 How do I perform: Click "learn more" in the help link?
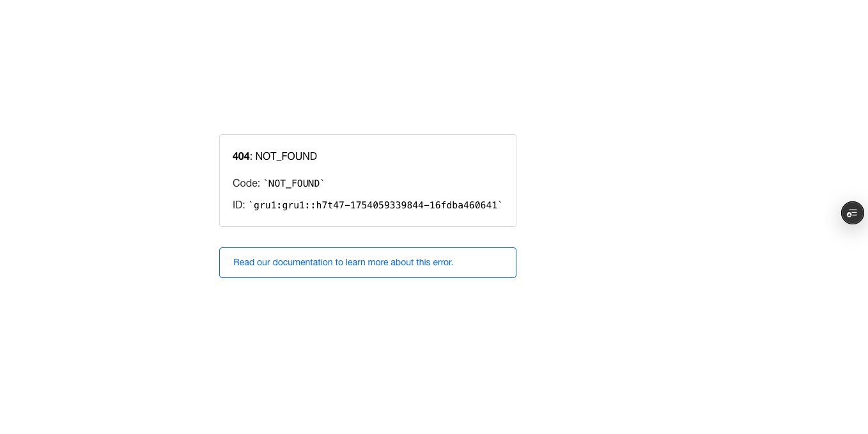(367, 262)
